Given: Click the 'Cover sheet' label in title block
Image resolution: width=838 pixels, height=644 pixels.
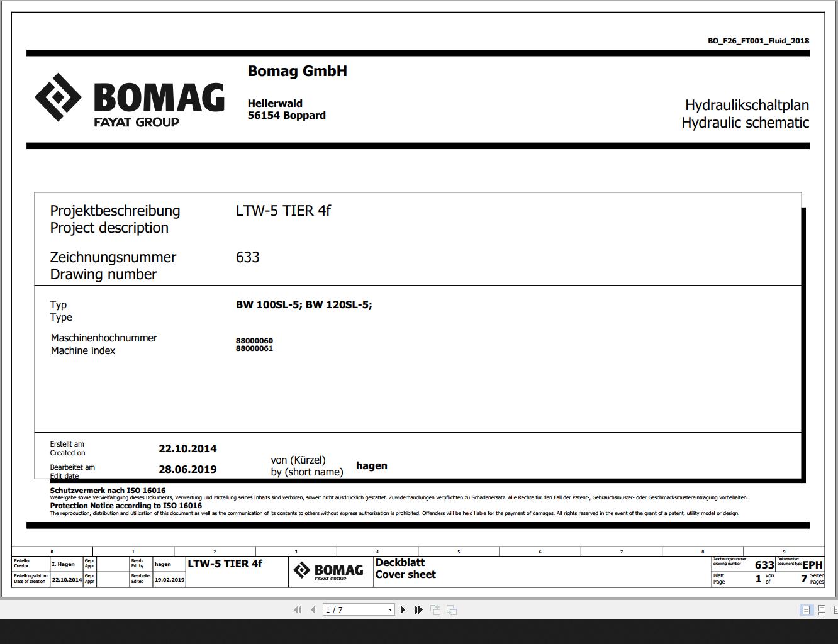Looking at the screenshot, I should pos(406,574).
